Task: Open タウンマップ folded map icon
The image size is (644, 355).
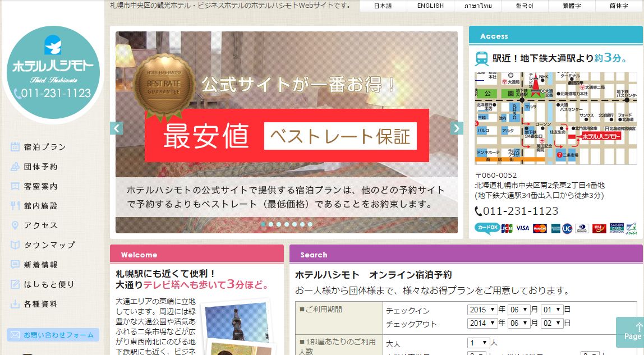Action: pyautogui.click(x=15, y=245)
